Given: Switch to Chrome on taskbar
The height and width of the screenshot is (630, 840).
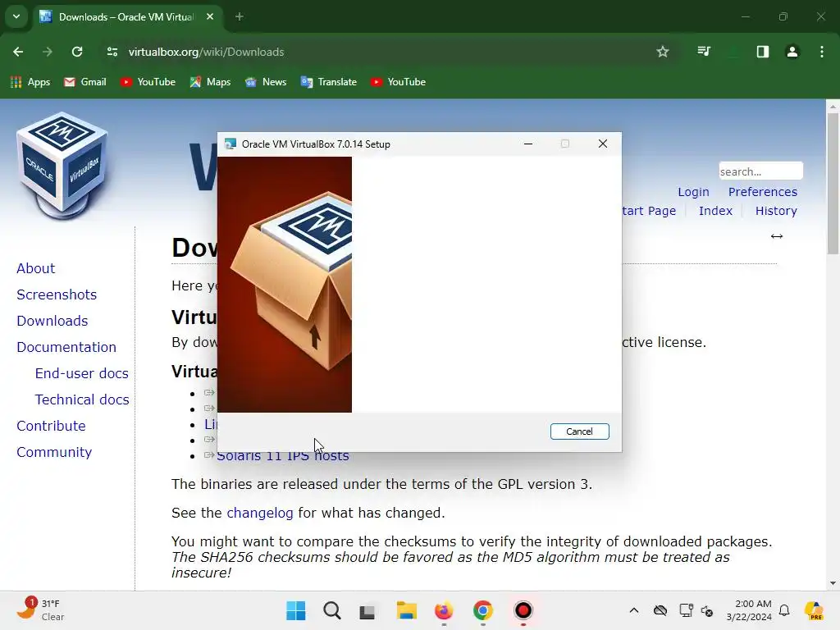Looking at the screenshot, I should point(482,610).
